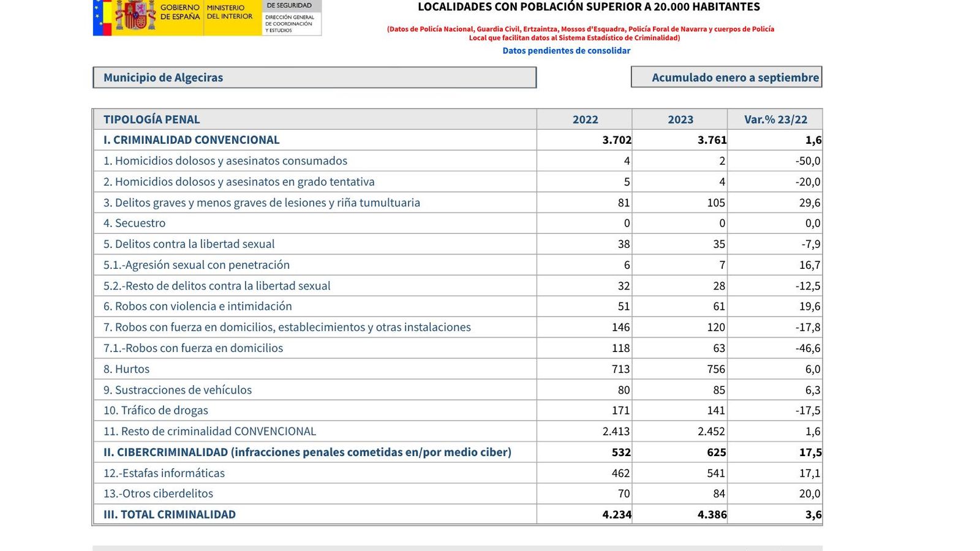
Task: Select the 'I. CRIMINALIDAD CONVENCIONAL' row
Action: 191,140
